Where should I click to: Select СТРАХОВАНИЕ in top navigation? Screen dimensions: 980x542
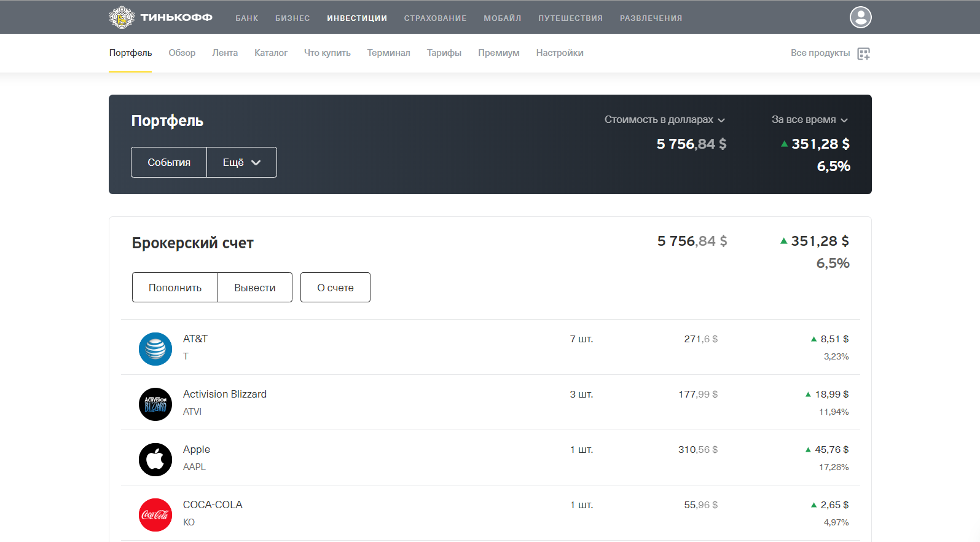[x=435, y=18]
